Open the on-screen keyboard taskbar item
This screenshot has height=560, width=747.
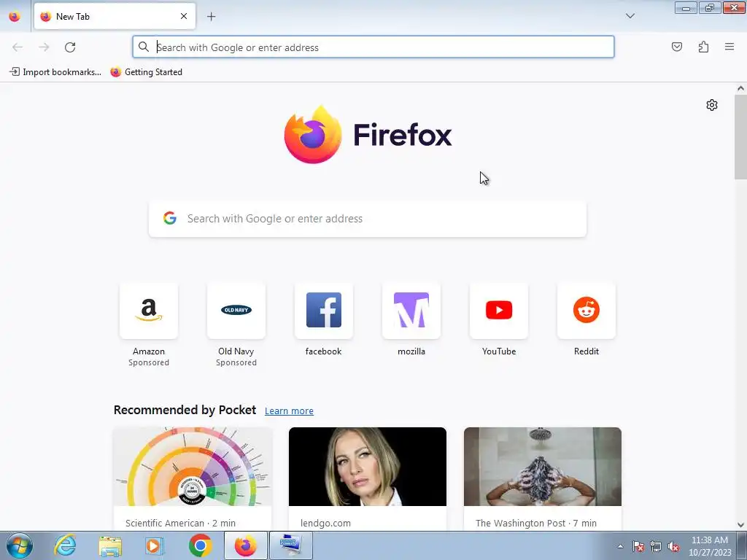pos(291,545)
